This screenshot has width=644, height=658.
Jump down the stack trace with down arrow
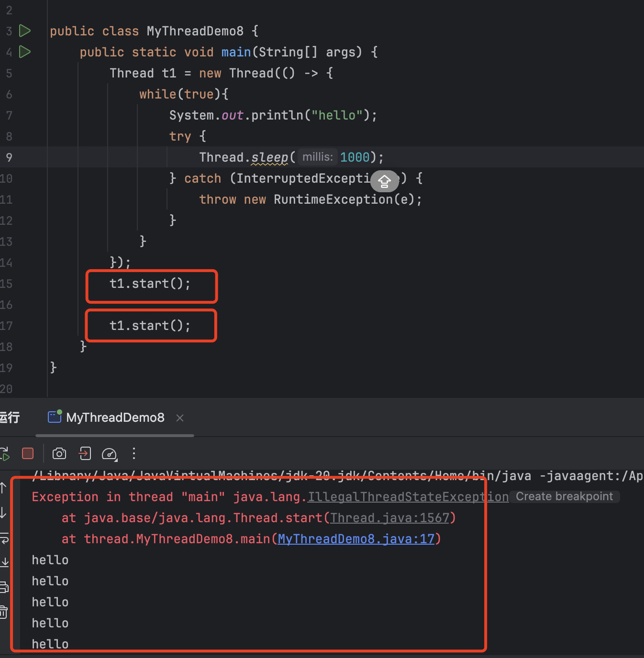3,513
